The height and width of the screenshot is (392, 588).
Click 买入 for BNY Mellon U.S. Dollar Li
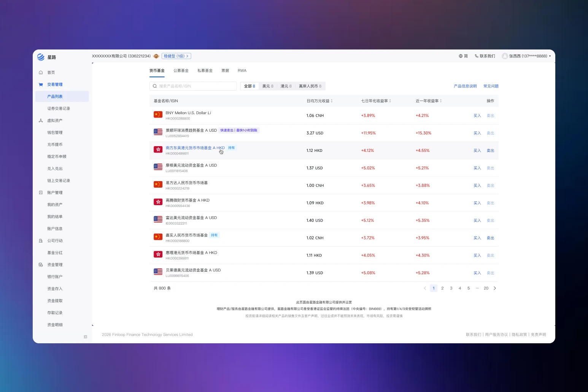tap(477, 116)
